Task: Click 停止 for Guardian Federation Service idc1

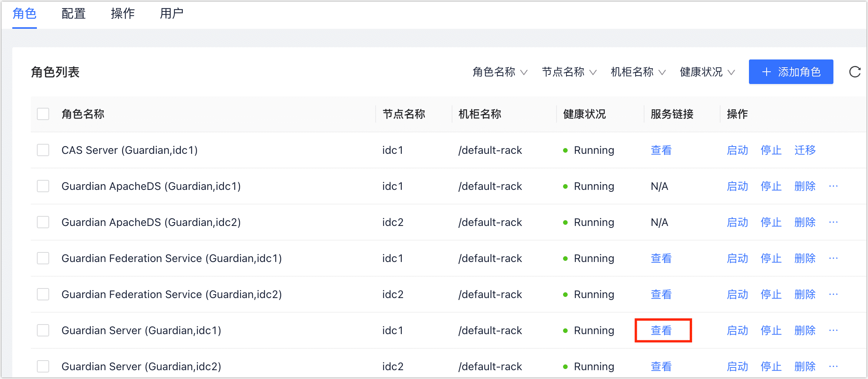Action: click(771, 258)
